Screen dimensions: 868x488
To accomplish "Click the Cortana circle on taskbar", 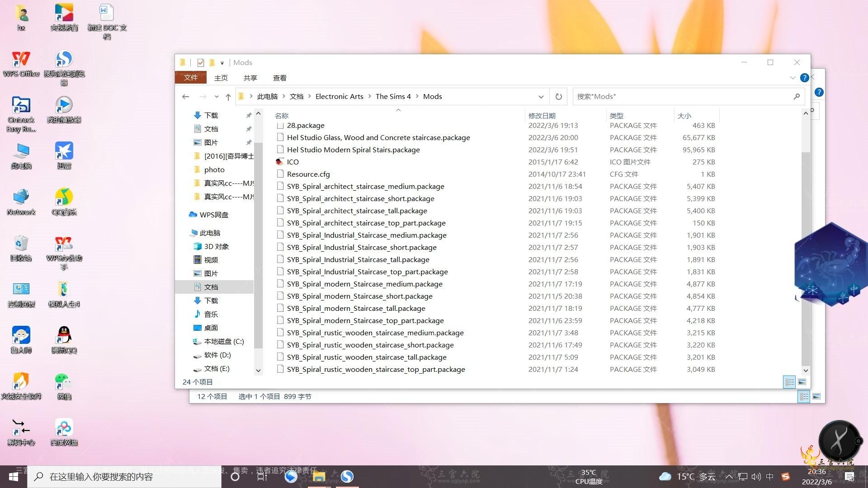I will (235, 477).
